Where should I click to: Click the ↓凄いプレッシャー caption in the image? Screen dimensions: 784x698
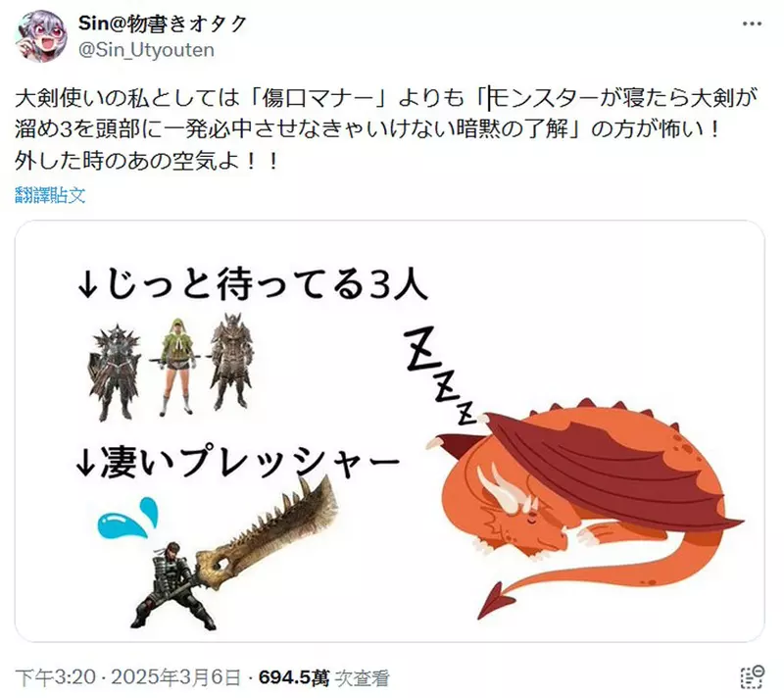(237, 461)
